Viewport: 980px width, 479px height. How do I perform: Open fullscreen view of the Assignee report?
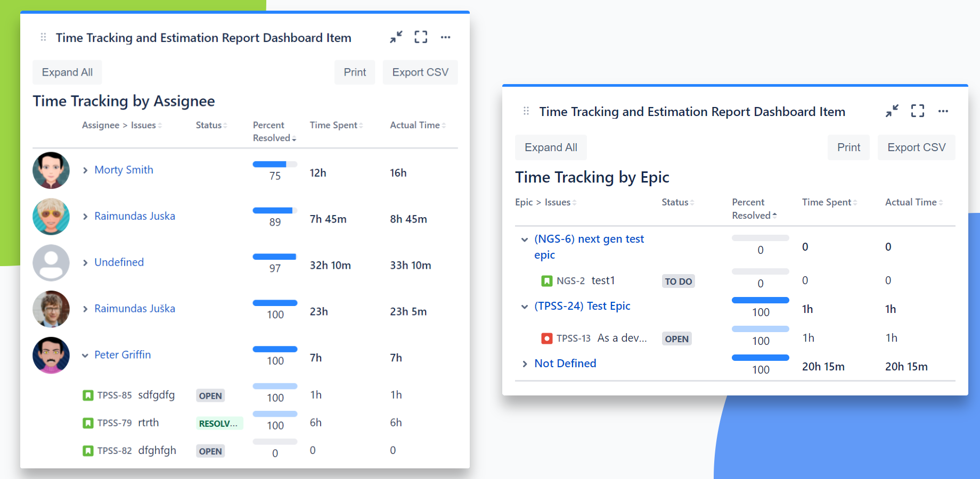(x=421, y=37)
